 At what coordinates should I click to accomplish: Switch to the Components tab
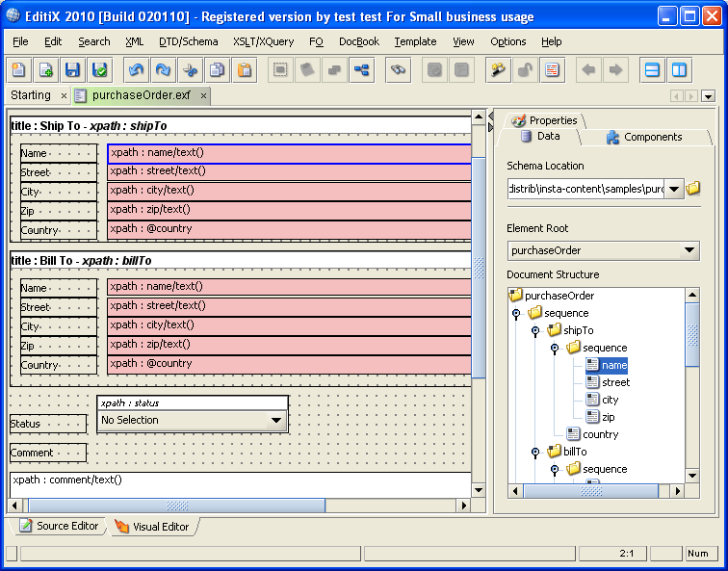click(x=645, y=137)
